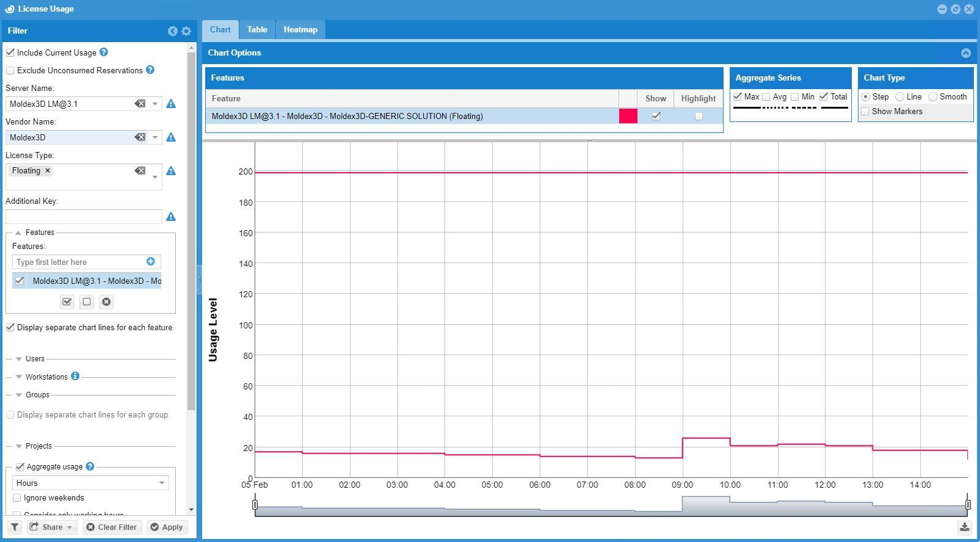Viewport: 980px width, 542px height.
Task: Clear the Server Name field
Action: coord(140,104)
